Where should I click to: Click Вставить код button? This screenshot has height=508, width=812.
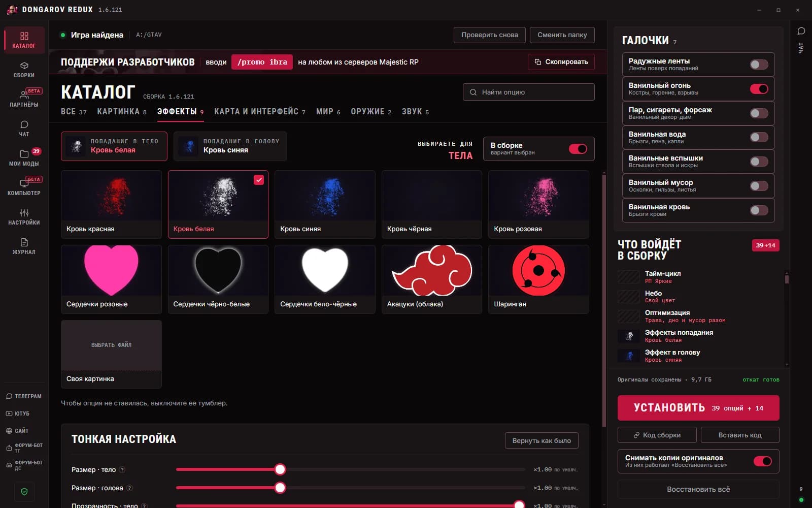click(740, 435)
